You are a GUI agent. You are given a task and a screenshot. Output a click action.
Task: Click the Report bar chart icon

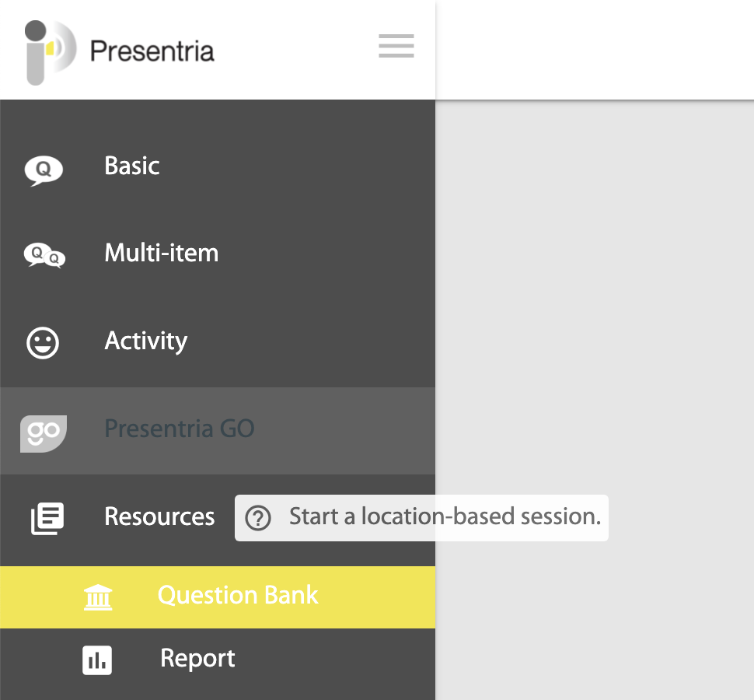coord(97,660)
